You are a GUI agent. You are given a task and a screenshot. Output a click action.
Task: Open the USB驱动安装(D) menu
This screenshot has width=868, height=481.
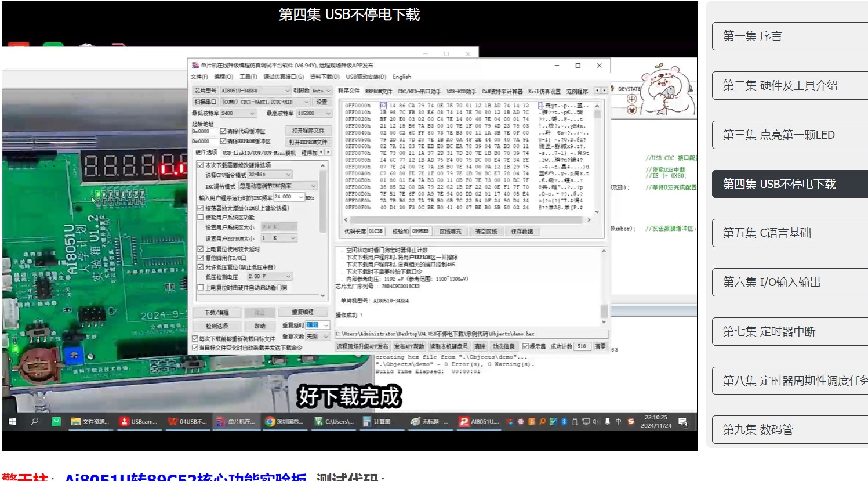click(x=366, y=77)
